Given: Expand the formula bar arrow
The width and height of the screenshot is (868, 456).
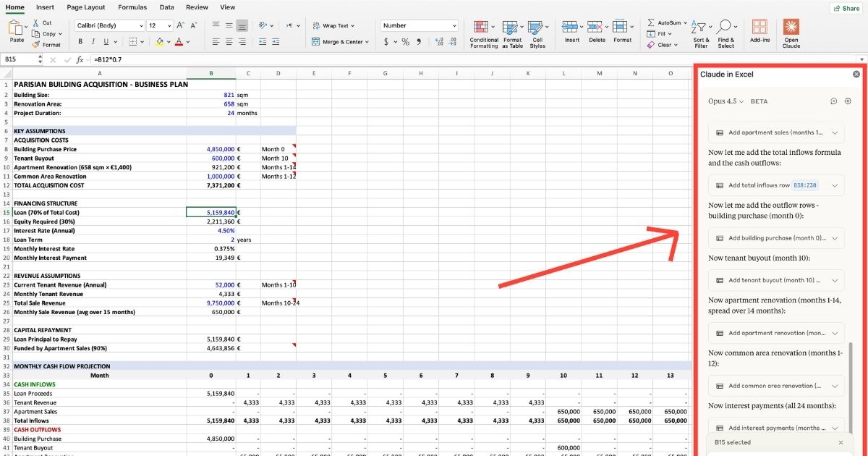Looking at the screenshot, I should 861,59.
